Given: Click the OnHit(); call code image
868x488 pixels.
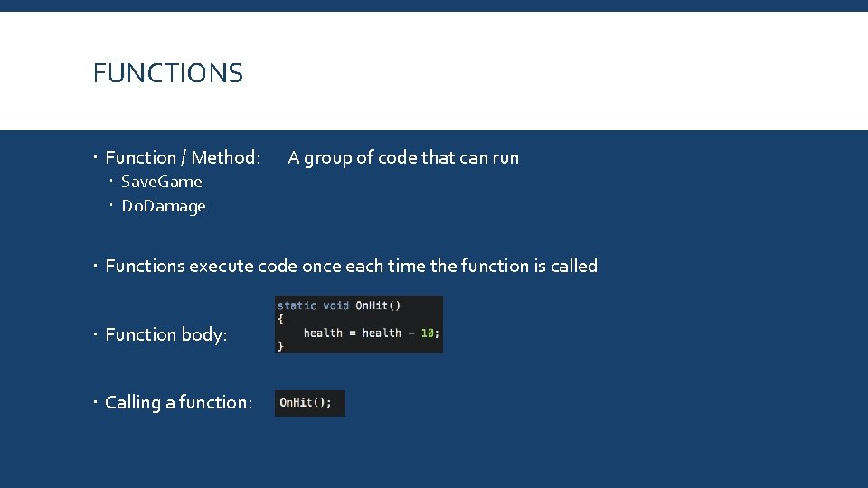Looking at the screenshot, I should (310, 403).
